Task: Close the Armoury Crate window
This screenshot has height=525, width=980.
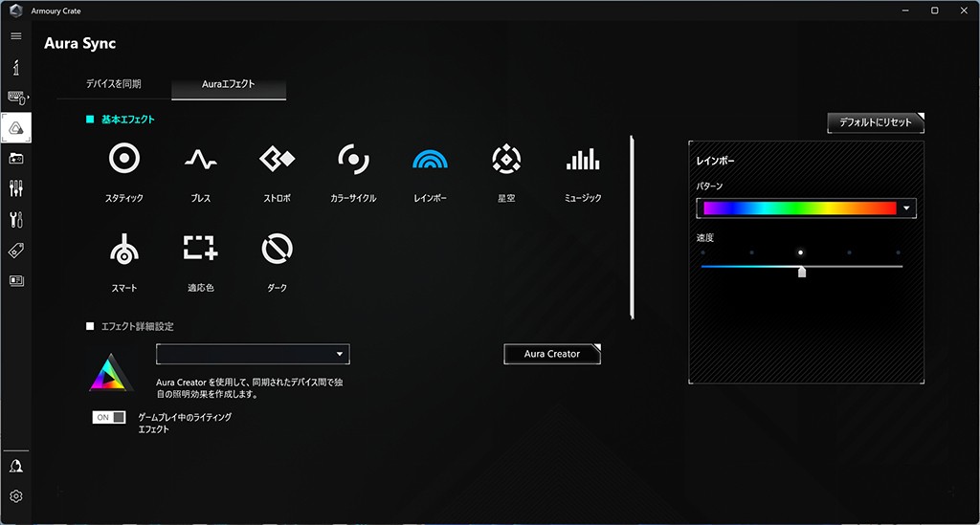Action: tap(964, 11)
